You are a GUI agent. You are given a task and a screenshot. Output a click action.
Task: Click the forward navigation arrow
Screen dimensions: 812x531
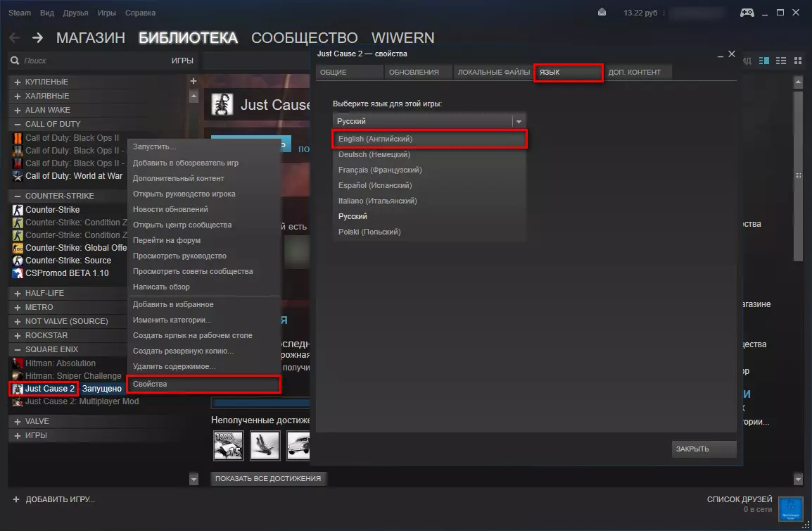pos(37,38)
